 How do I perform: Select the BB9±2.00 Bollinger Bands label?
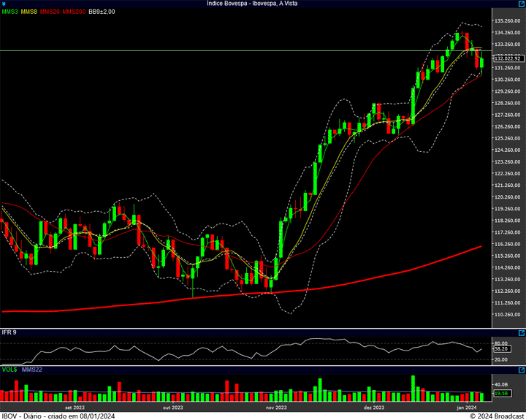pos(102,12)
